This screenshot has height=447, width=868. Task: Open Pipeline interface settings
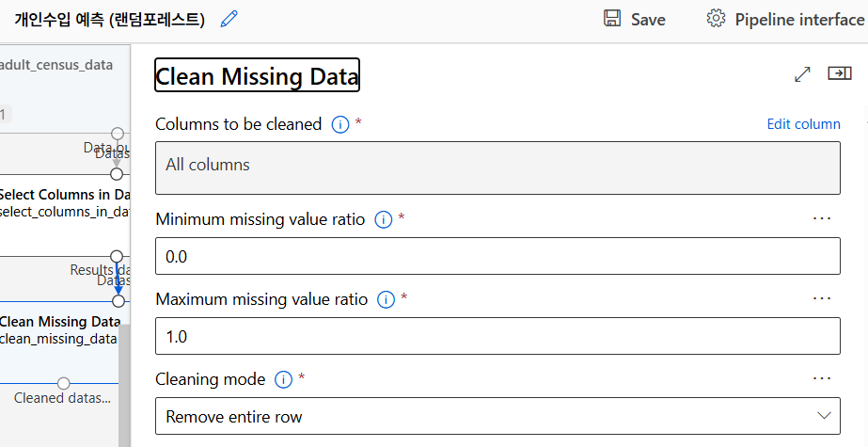point(798,20)
